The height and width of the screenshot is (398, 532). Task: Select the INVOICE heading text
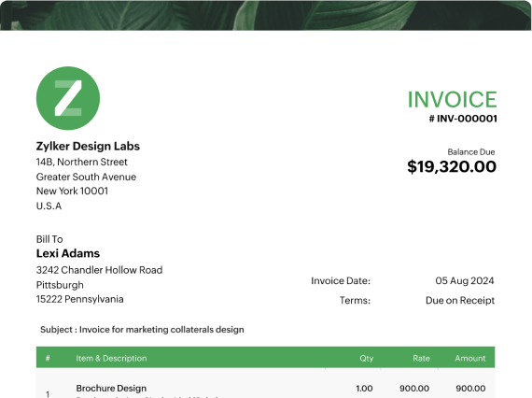[x=453, y=99]
